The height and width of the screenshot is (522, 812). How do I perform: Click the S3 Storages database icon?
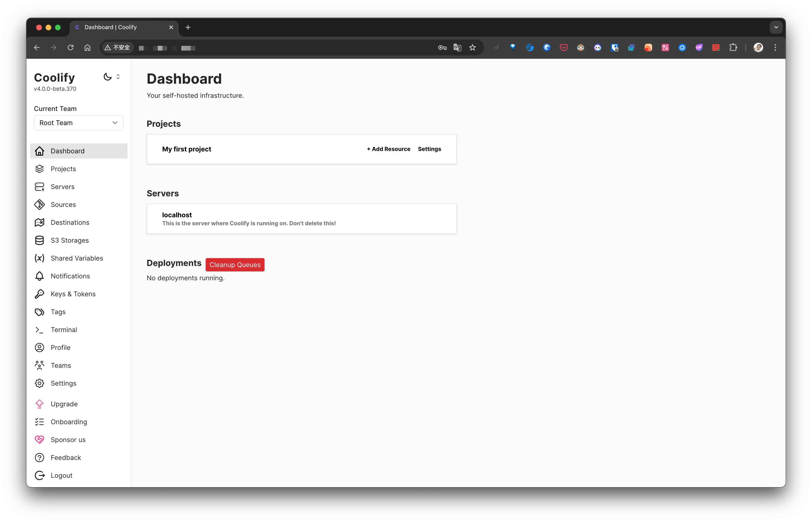tap(39, 240)
